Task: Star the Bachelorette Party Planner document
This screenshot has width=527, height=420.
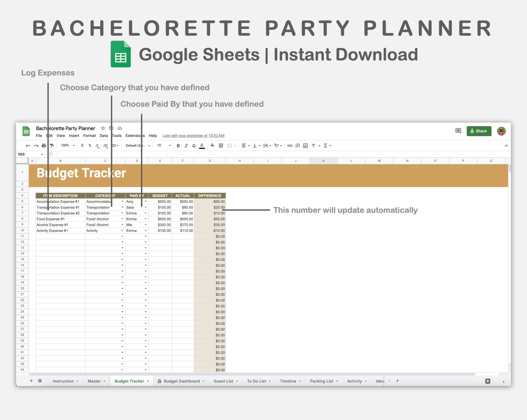Action: (x=103, y=128)
